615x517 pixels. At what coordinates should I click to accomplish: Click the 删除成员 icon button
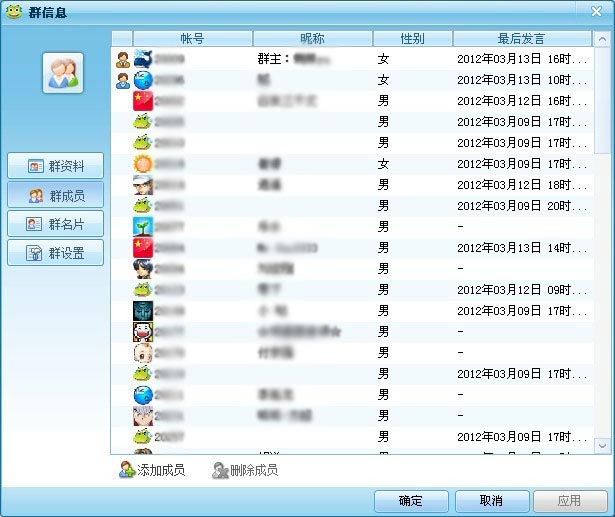[245, 470]
